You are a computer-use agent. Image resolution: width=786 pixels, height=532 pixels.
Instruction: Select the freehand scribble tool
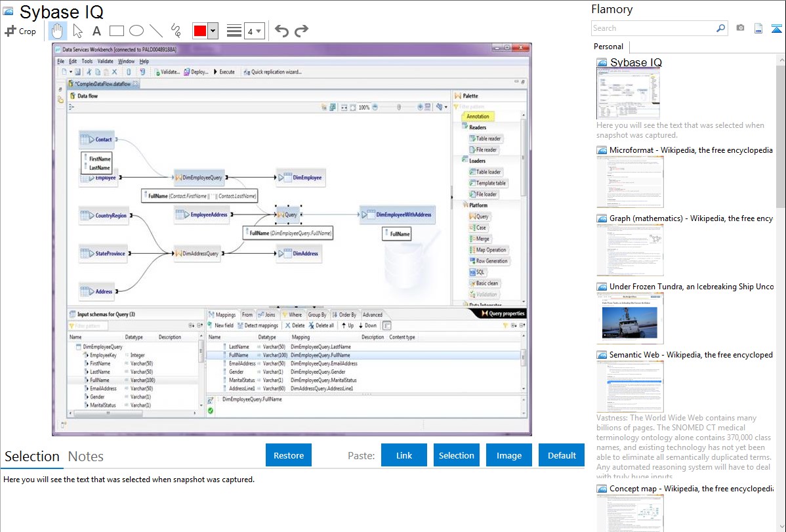[176, 31]
